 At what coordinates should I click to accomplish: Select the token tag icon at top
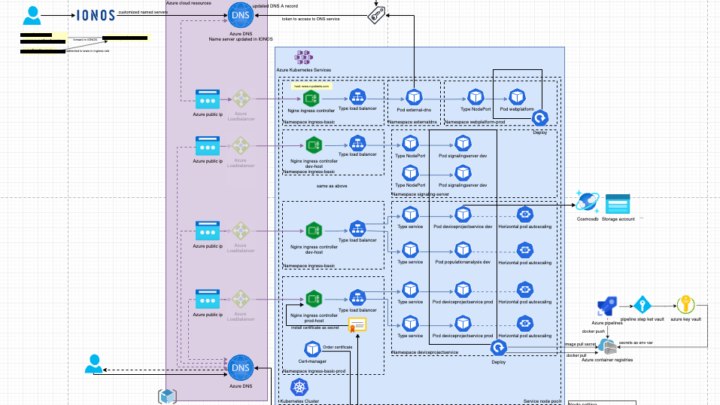[x=377, y=15]
